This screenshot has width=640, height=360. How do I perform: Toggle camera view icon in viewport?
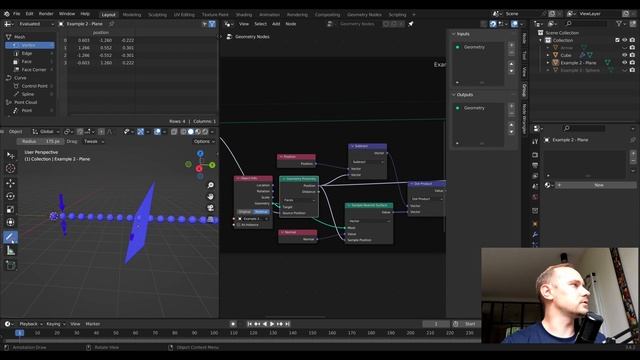click(211, 208)
